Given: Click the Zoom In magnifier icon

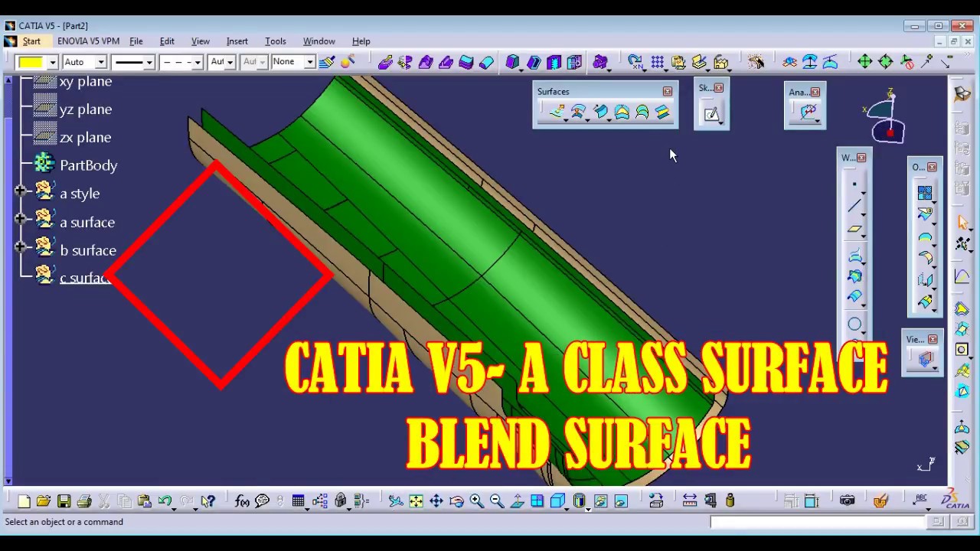Looking at the screenshot, I should (x=476, y=501).
